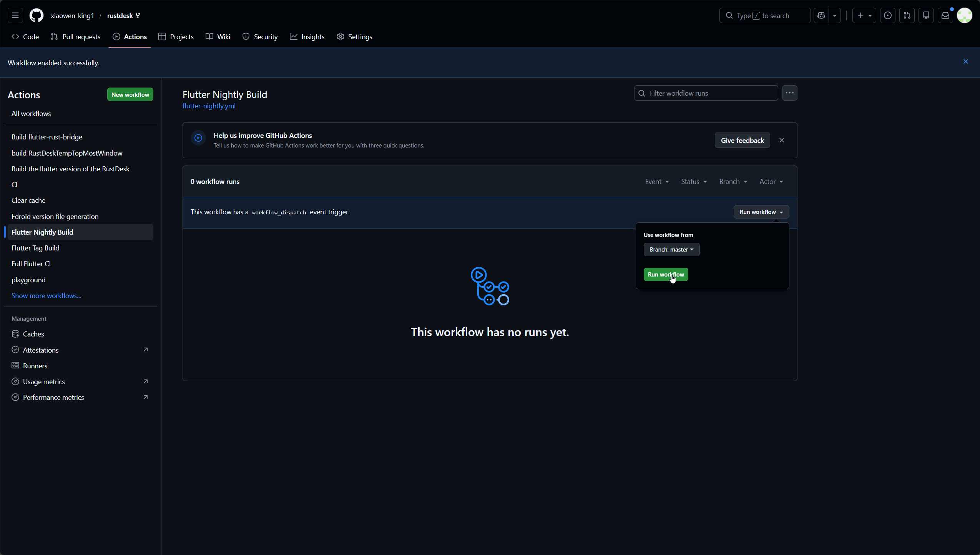
Task: Close the workflow enabled success banner
Action: (x=965, y=61)
